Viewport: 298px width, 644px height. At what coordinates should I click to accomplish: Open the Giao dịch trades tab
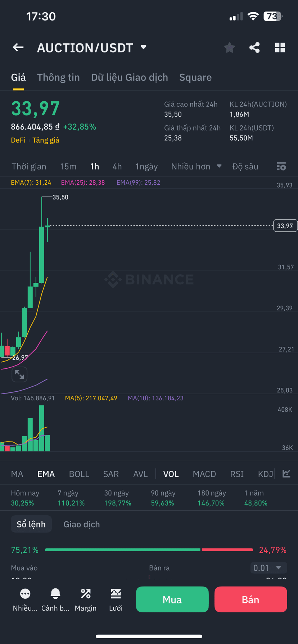pos(82,524)
